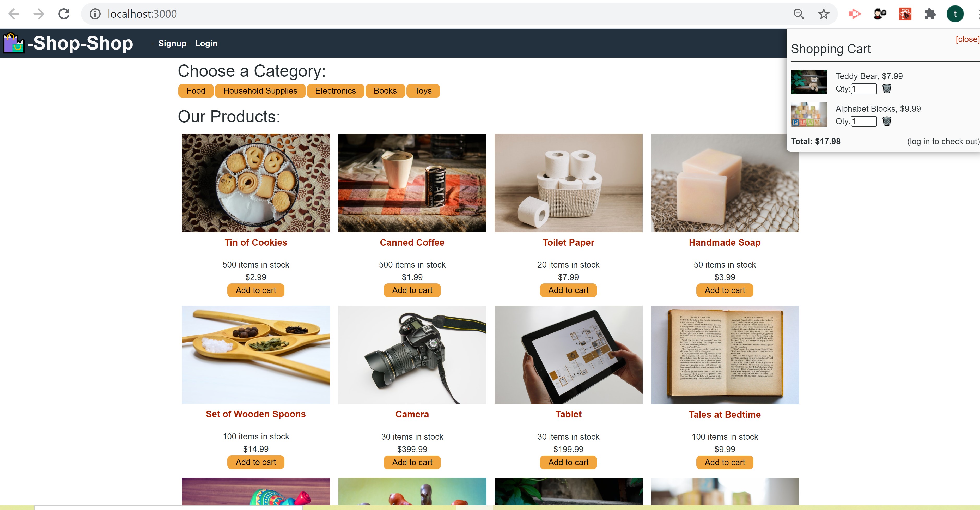Open the green profile avatar icon
The image size is (980, 510).
[x=955, y=14]
